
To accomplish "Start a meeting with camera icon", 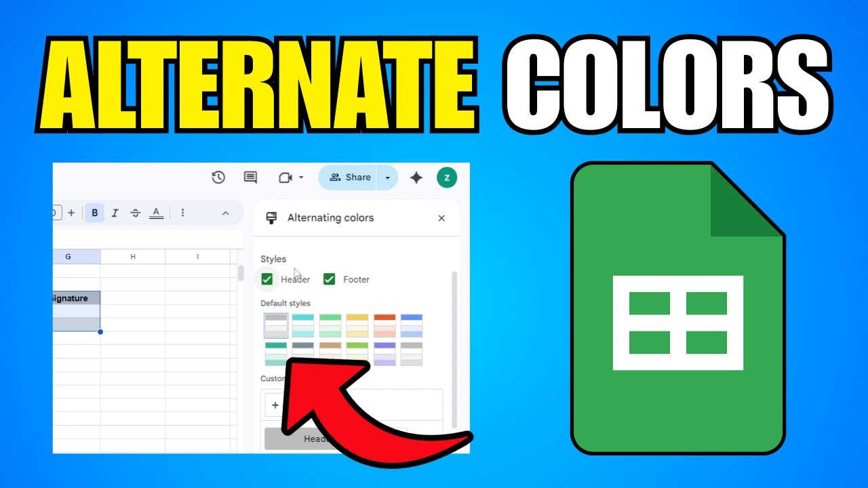I will point(285,178).
